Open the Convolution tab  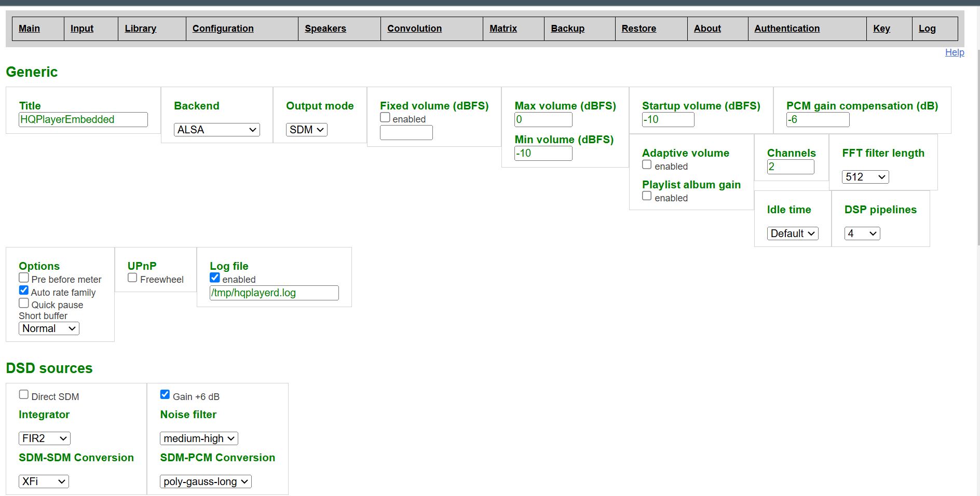click(414, 29)
